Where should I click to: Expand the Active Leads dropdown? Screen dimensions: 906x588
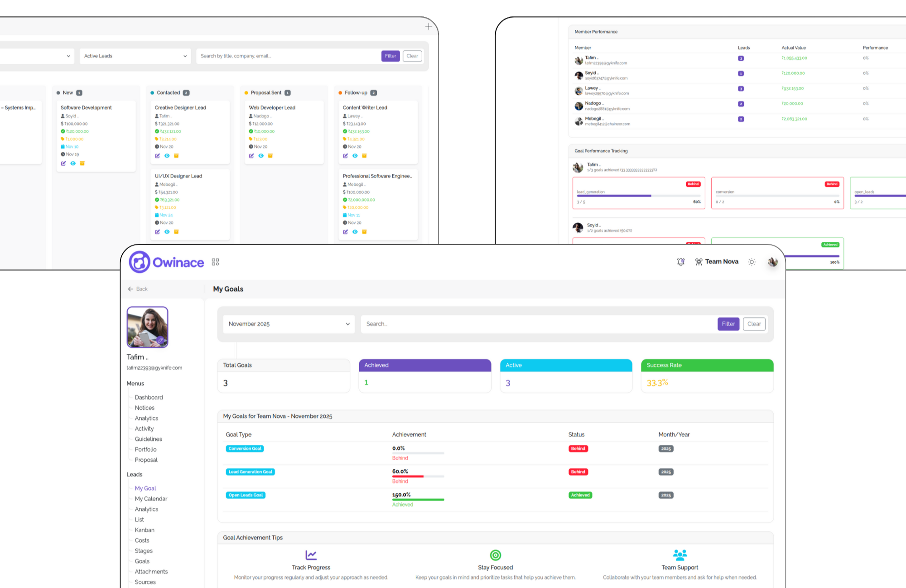[x=135, y=56]
